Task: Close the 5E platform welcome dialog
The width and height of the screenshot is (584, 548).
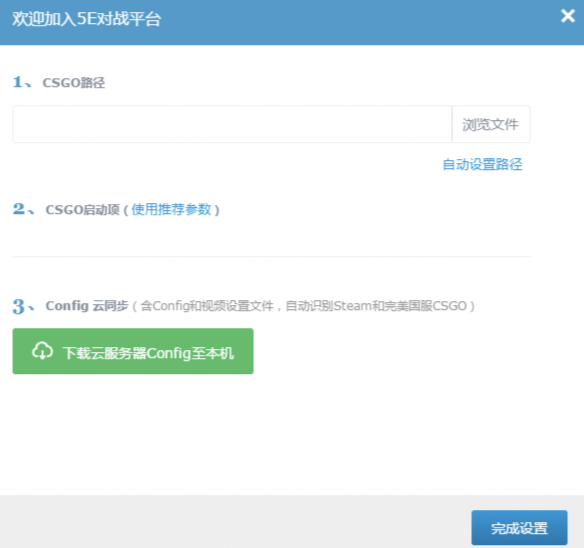Action: pyautogui.click(x=568, y=16)
